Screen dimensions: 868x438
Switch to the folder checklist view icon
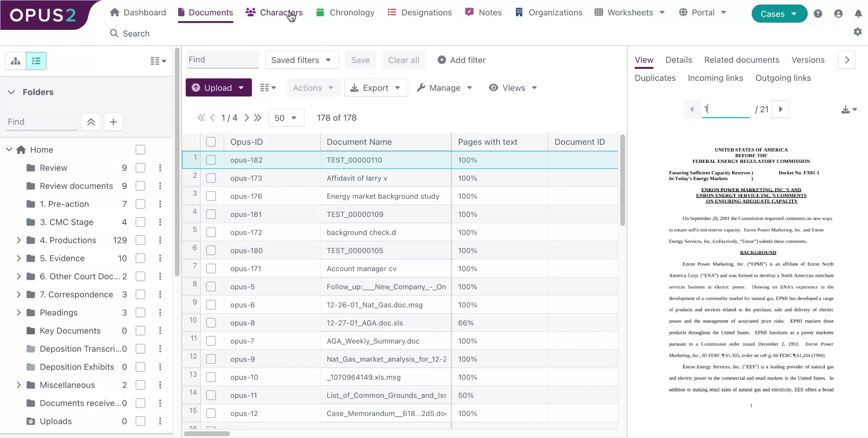coord(36,61)
